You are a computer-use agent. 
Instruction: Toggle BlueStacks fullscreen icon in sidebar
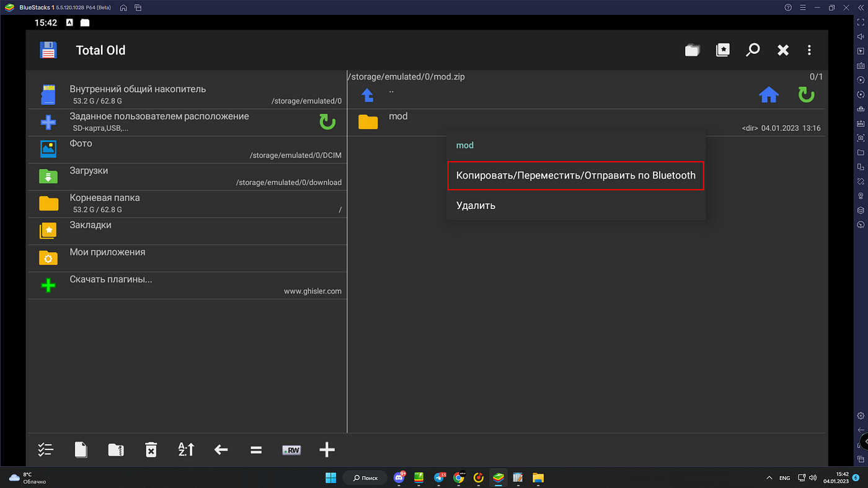click(x=861, y=22)
